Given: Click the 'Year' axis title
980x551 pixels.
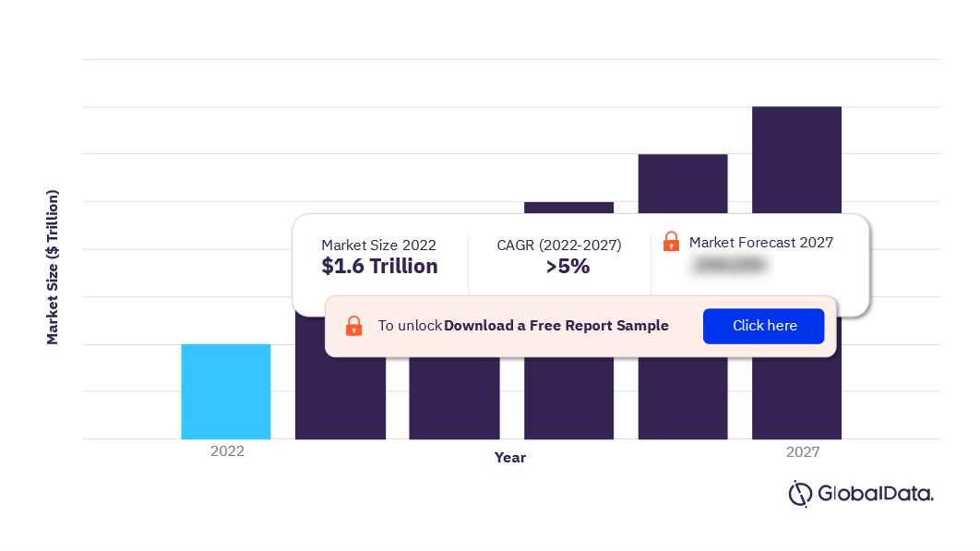Looking at the screenshot, I should (510, 458).
